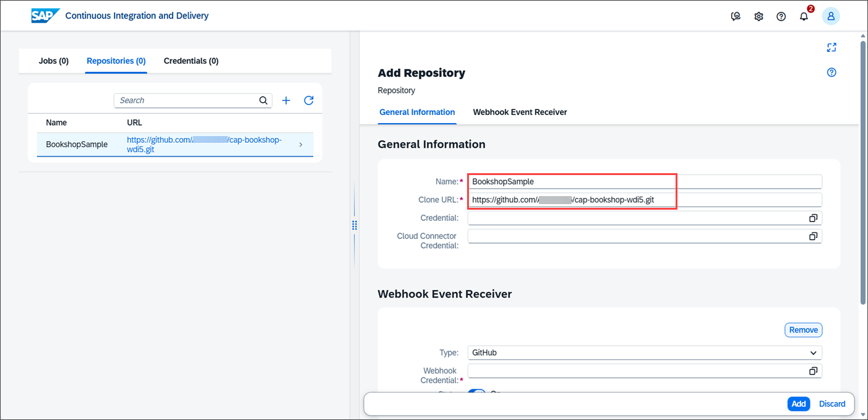Click the SAP logo
The image size is (868, 420).
tap(46, 15)
